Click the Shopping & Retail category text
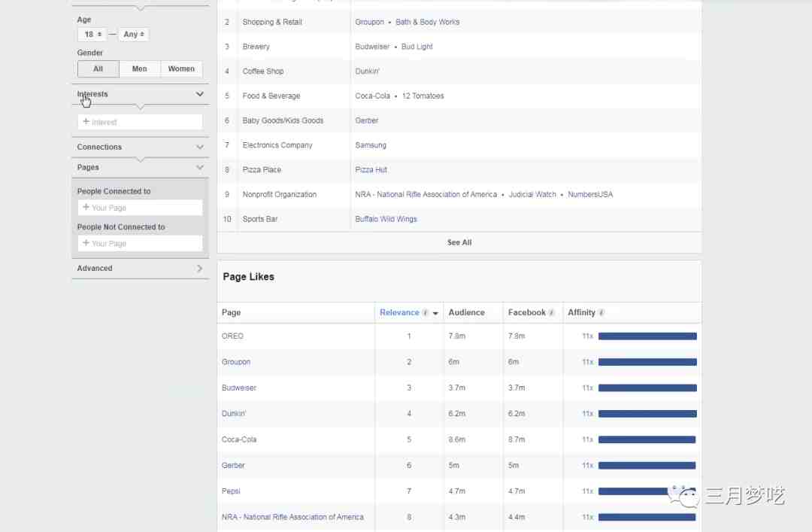Image resolution: width=812 pixels, height=532 pixels. [x=272, y=22]
